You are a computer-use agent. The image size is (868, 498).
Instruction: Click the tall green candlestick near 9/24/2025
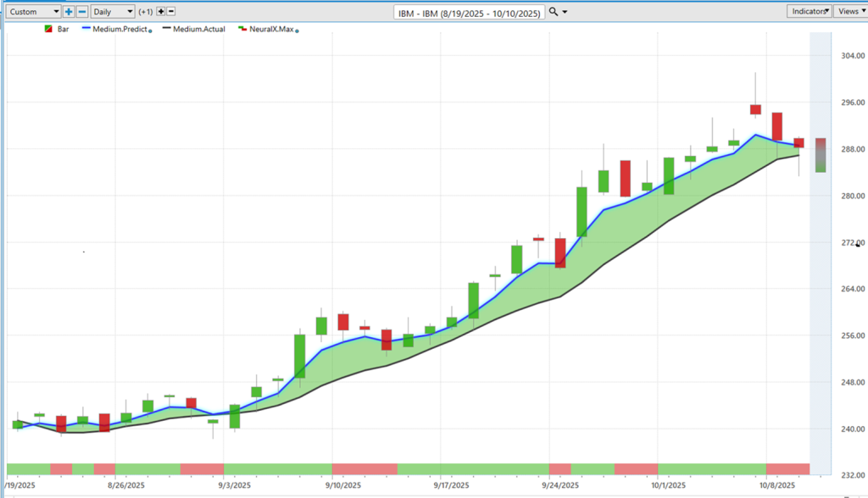(581, 212)
